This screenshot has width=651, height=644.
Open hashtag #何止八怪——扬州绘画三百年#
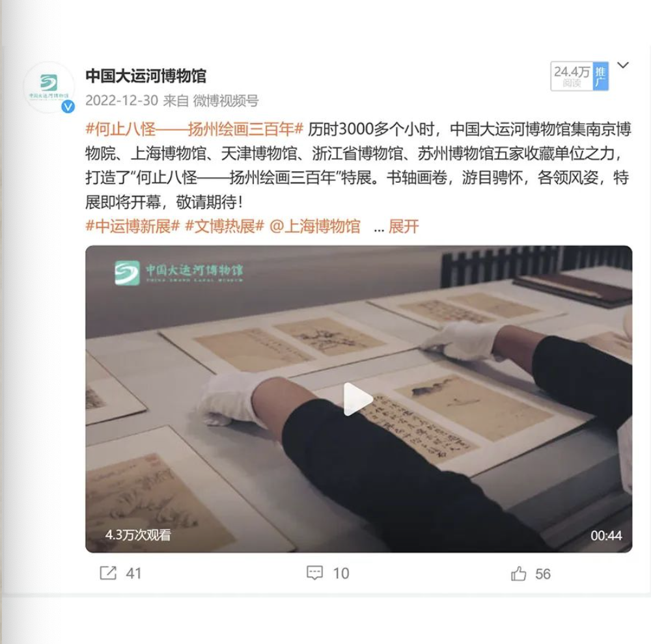(x=195, y=129)
